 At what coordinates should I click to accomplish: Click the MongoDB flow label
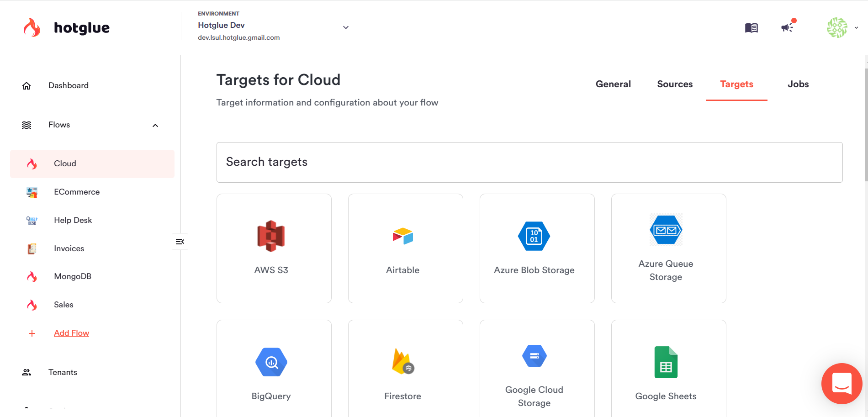[73, 276]
